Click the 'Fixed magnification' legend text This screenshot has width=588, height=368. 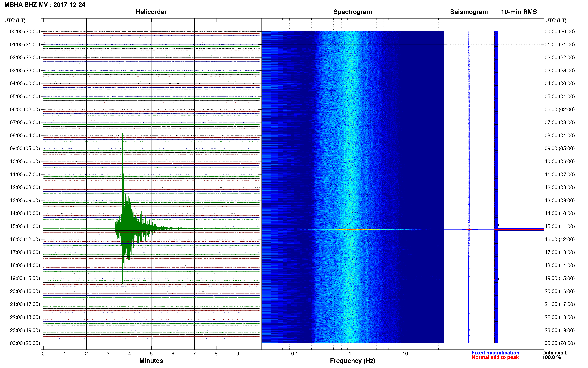495,353
